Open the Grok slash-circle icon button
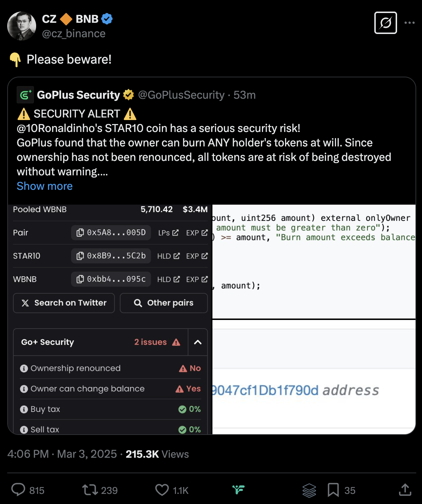The width and height of the screenshot is (422, 504). coord(386,23)
